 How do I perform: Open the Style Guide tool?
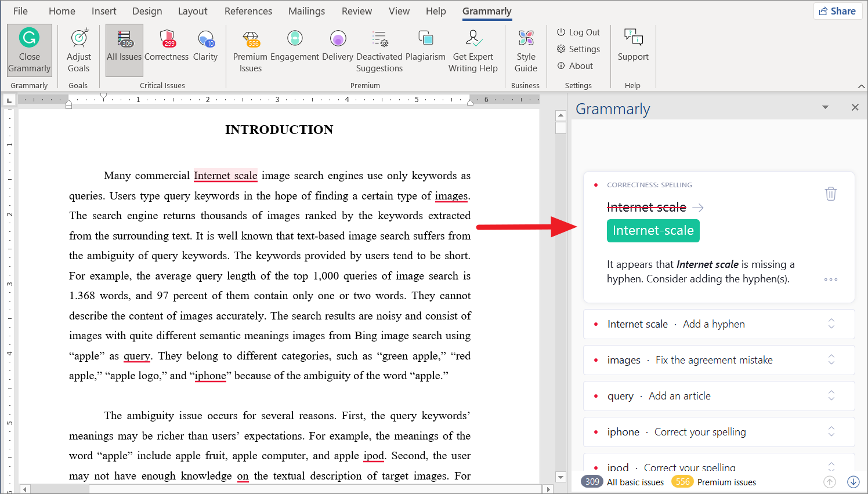(x=526, y=50)
